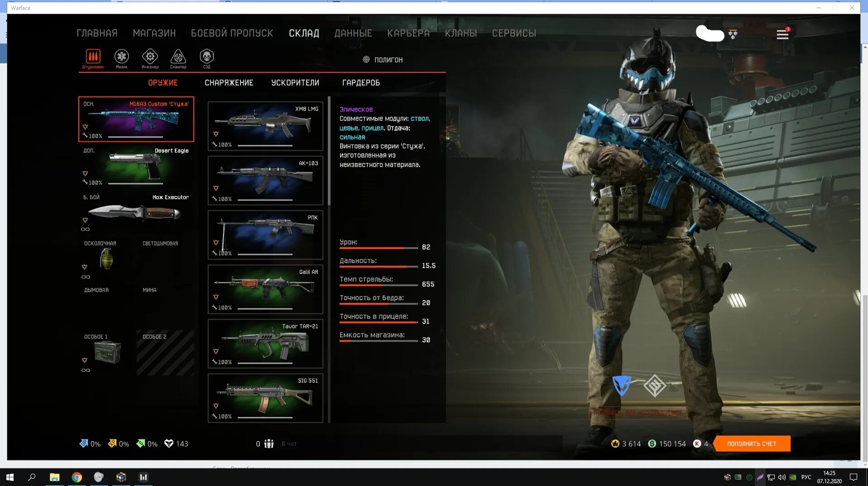Click the green booster percentage icon
The image size is (868, 486).
coord(141,443)
